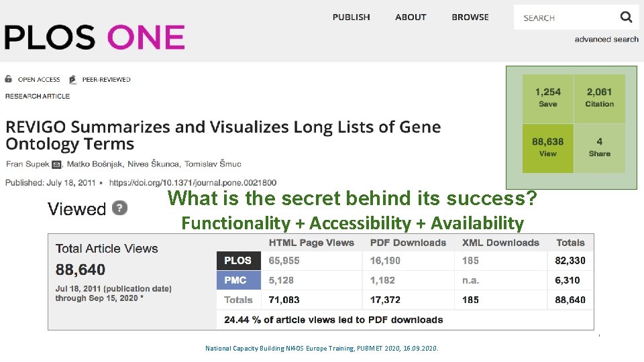The image size is (644, 362).
Task: Click the open access padlock icon
Action: coord(8,79)
